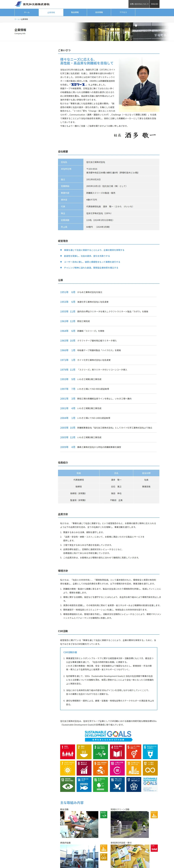Screen dimensions: 174x868
Task: Click SDG goal 17 partnership flower tile
Action: pos(134,784)
